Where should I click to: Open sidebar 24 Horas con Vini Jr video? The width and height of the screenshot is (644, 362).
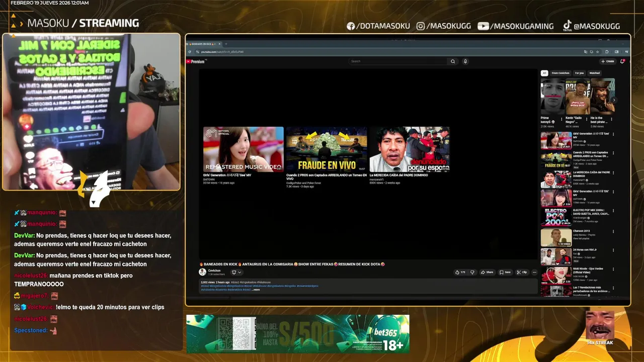pyautogui.click(x=556, y=256)
